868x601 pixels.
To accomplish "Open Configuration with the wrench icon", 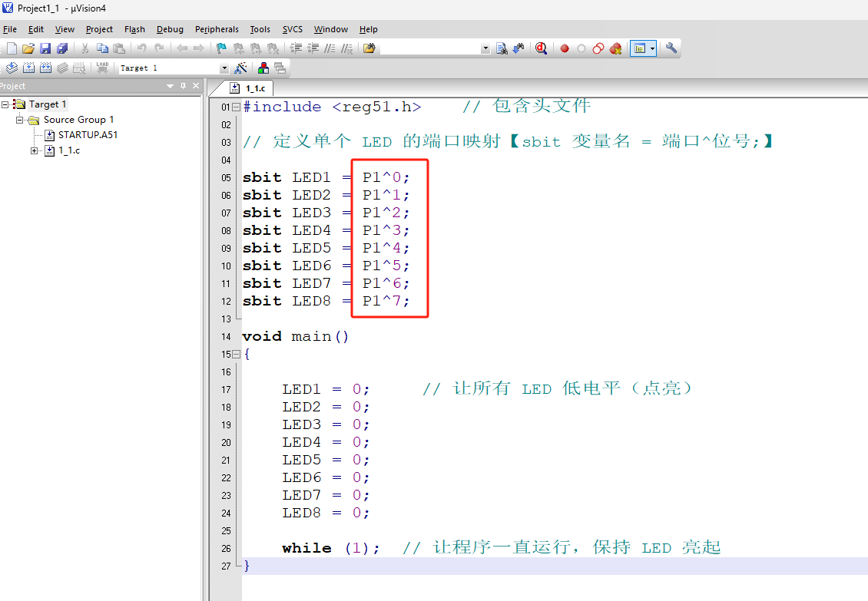I will point(671,48).
